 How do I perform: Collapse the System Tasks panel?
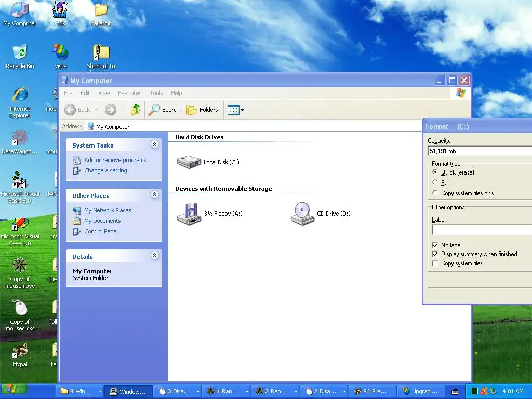pyautogui.click(x=154, y=144)
